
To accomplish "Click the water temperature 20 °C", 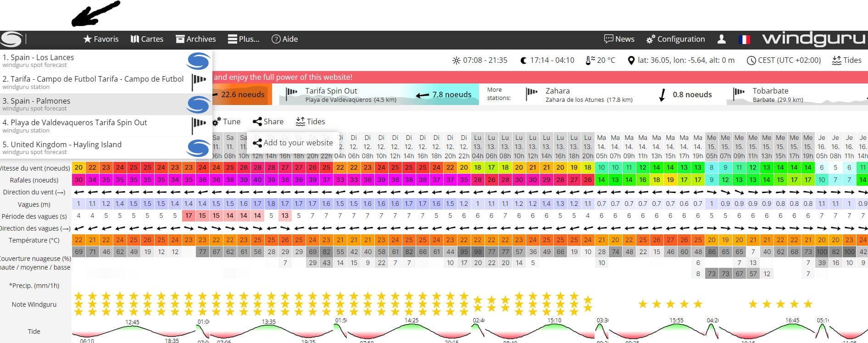I will (x=601, y=61).
